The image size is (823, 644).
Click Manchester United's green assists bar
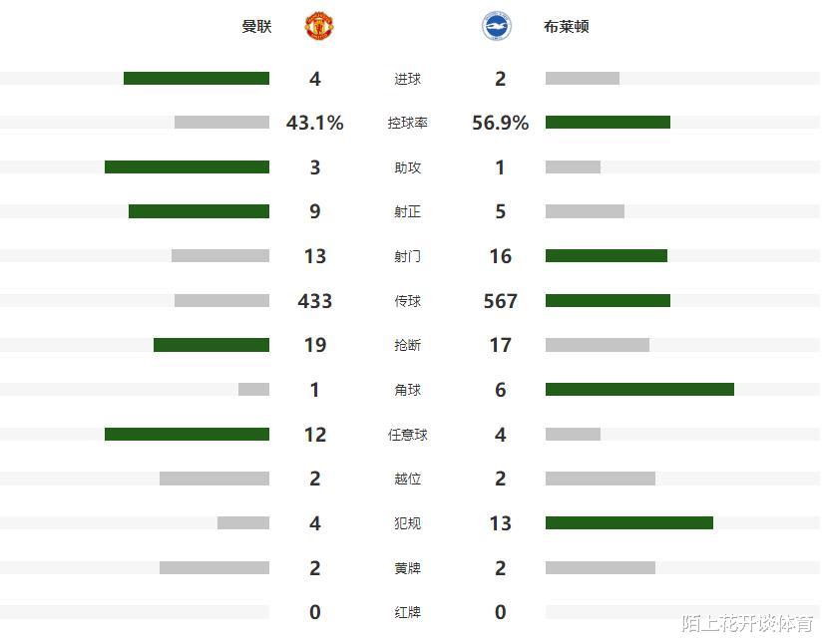coord(187,167)
